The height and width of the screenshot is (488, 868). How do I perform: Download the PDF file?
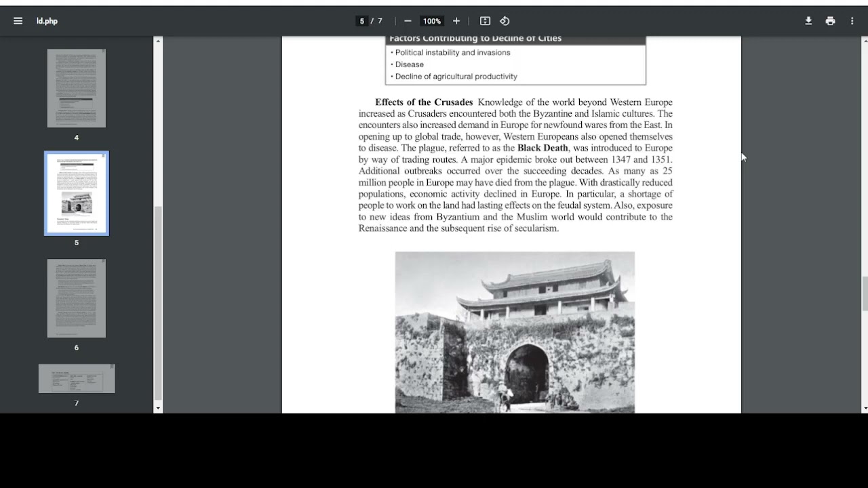[808, 21]
